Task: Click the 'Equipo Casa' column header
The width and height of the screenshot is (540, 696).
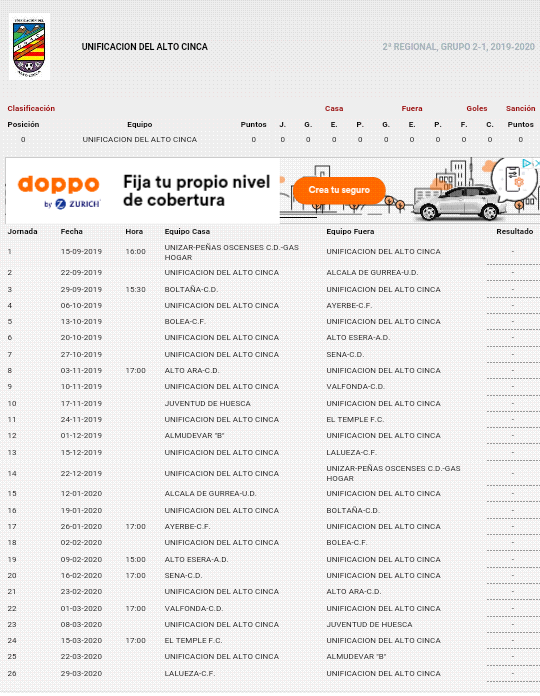Action: click(x=187, y=231)
